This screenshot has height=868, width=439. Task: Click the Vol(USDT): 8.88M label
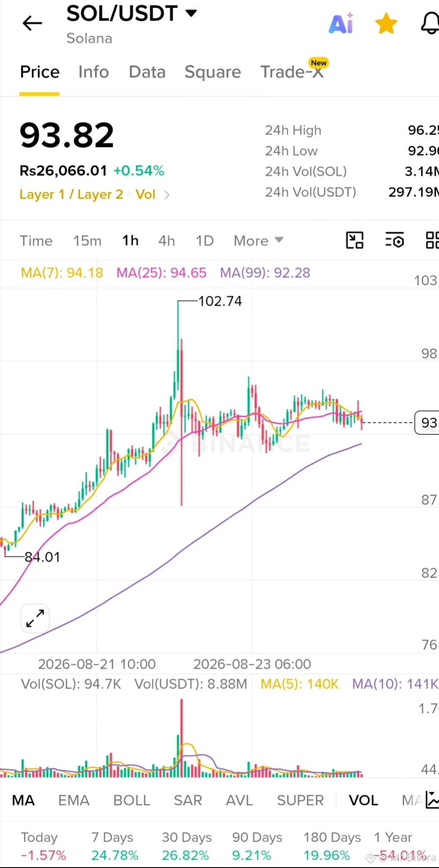coord(191,684)
